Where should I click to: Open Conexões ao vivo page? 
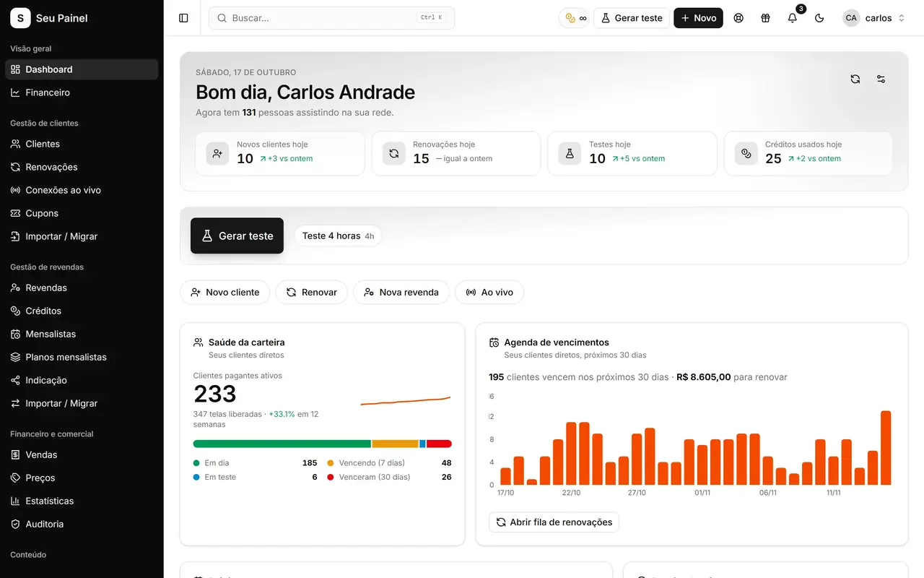click(x=82, y=190)
